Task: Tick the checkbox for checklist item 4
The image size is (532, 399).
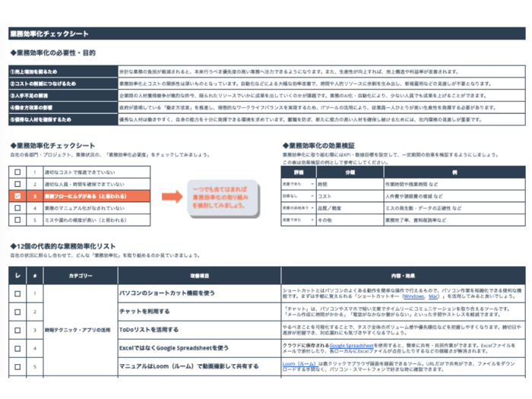Action: (17, 208)
